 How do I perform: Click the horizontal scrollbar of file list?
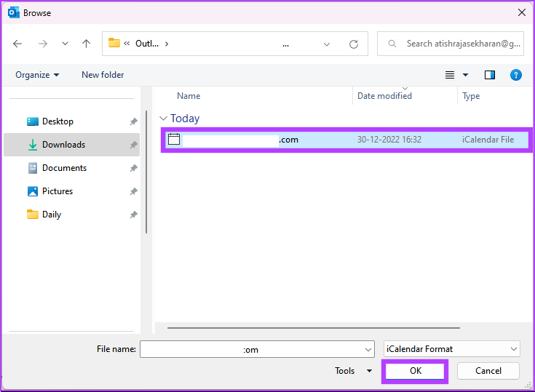[314, 328]
